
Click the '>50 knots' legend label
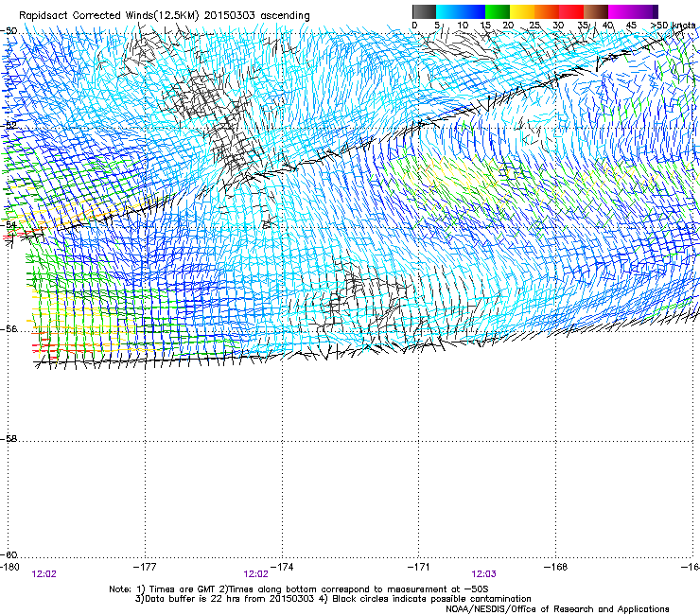click(x=673, y=25)
